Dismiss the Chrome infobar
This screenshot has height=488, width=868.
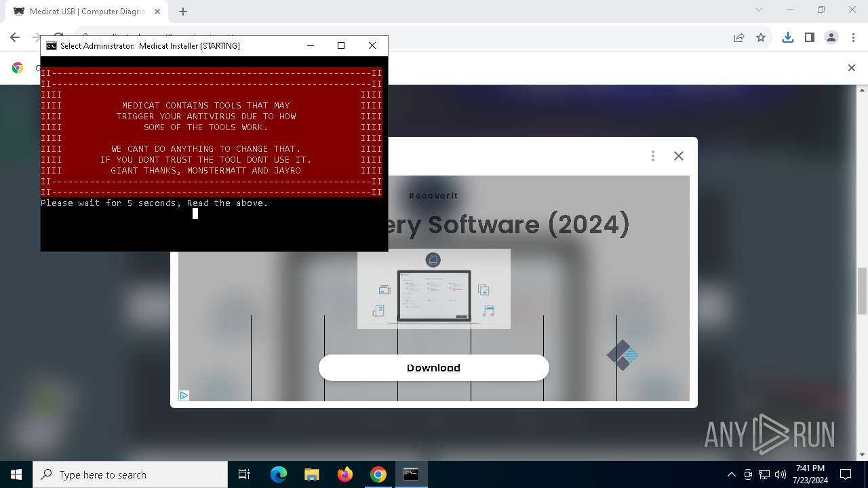852,68
